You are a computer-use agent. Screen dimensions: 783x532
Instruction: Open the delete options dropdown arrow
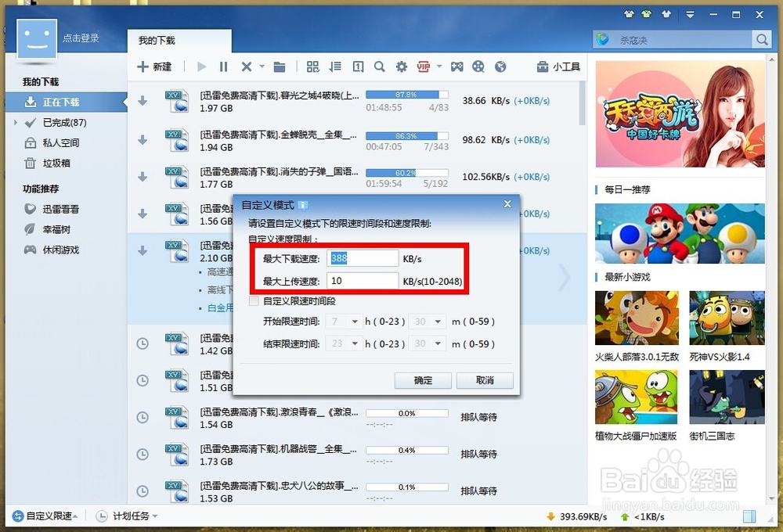[x=262, y=66]
